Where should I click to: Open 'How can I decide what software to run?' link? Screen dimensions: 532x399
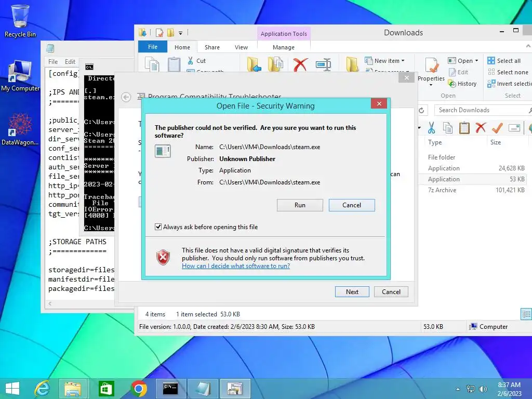click(x=236, y=266)
